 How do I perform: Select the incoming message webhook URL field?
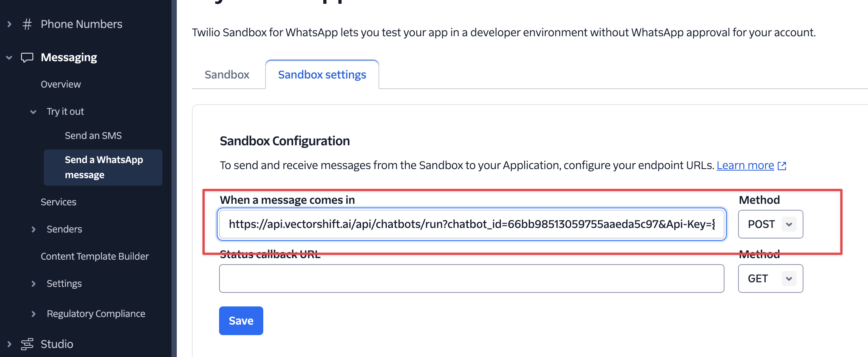tap(471, 224)
